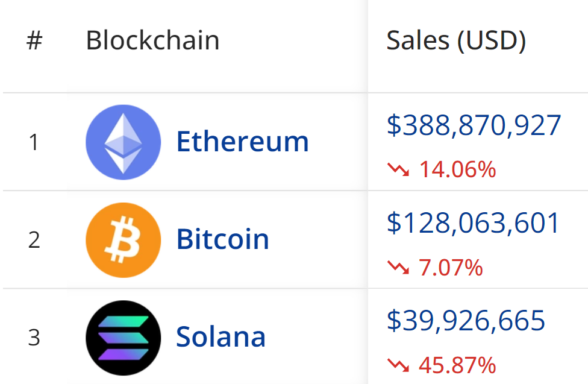Click the 45.87% change for Solana
The width and height of the screenshot is (588, 384).
(x=457, y=365)
